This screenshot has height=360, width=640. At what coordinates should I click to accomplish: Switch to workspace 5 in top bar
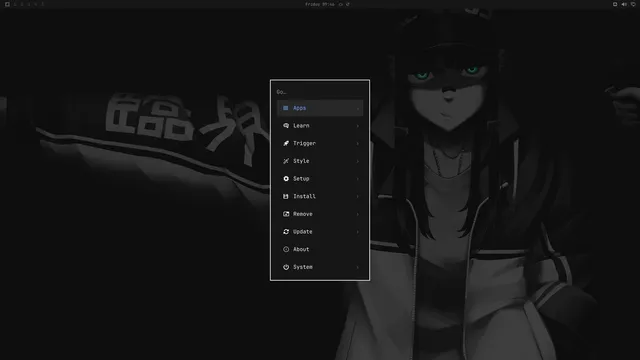[x=42, y=4]
